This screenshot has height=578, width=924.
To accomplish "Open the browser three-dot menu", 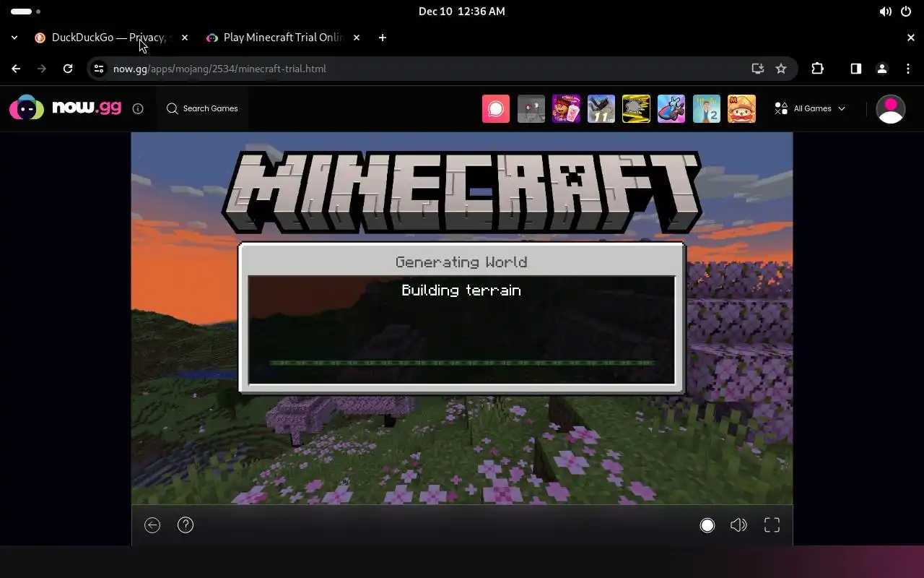I will pyautogui.click(x=908, y=69).
